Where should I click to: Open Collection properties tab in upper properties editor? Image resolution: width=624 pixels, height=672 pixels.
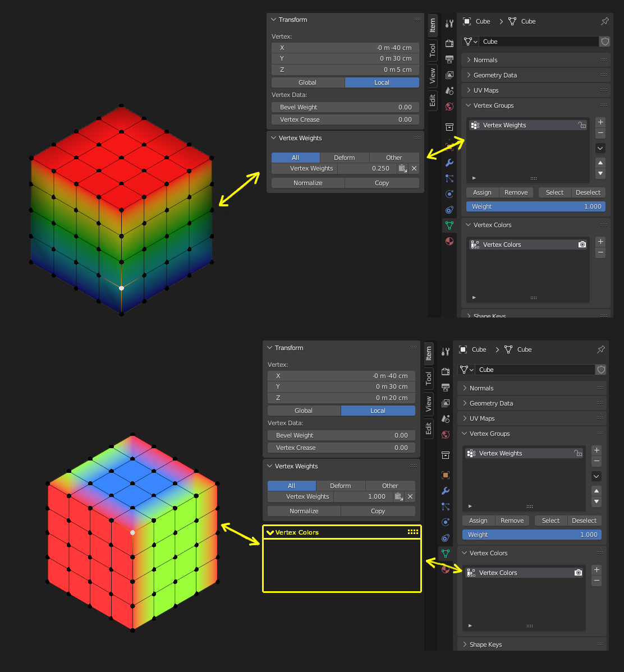point(449,127)
